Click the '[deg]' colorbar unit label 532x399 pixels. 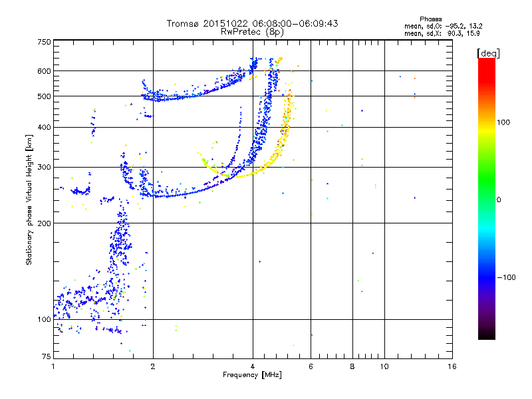[488, 53]
